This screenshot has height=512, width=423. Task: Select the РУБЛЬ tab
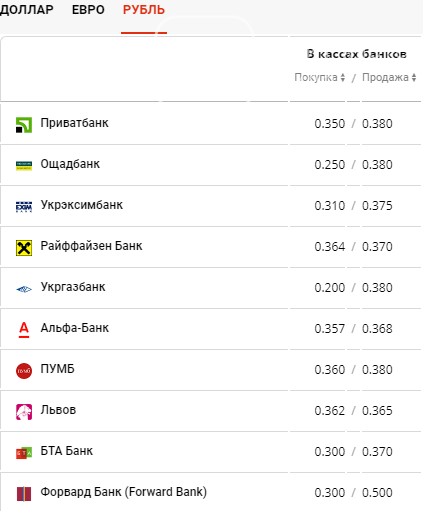coord(144,10)
